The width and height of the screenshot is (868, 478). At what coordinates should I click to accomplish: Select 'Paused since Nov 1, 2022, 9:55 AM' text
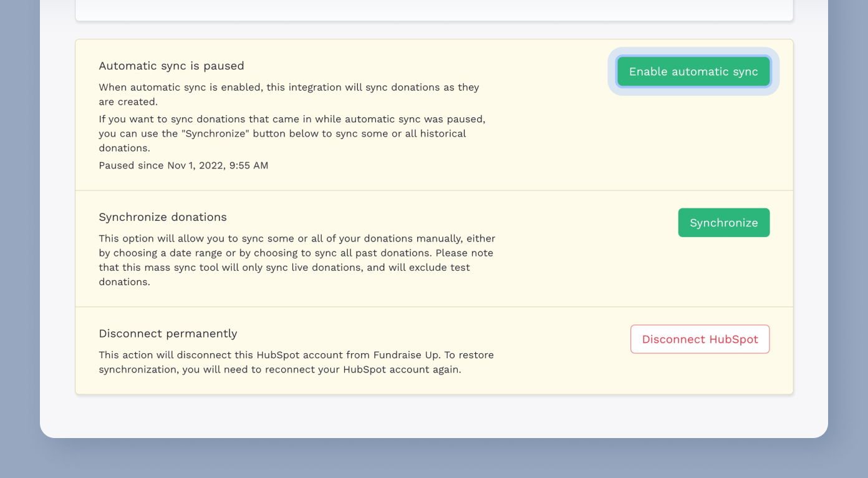click(x=183, y=165)
